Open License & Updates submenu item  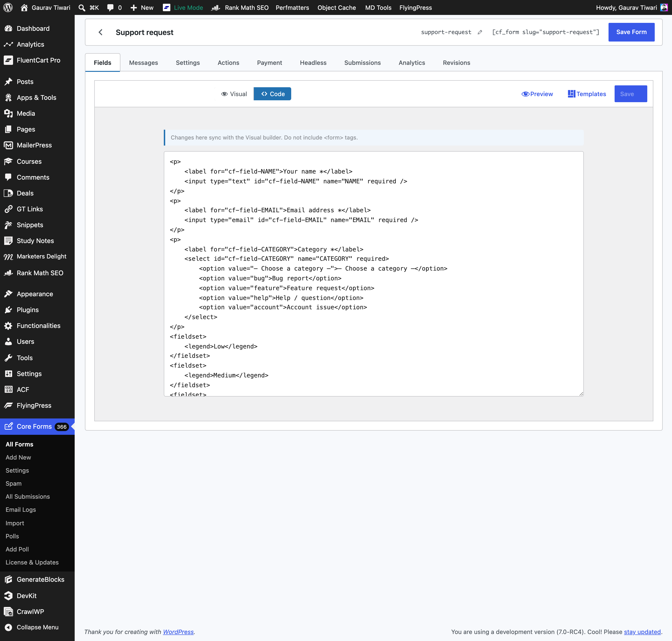(x=32, y=562)
